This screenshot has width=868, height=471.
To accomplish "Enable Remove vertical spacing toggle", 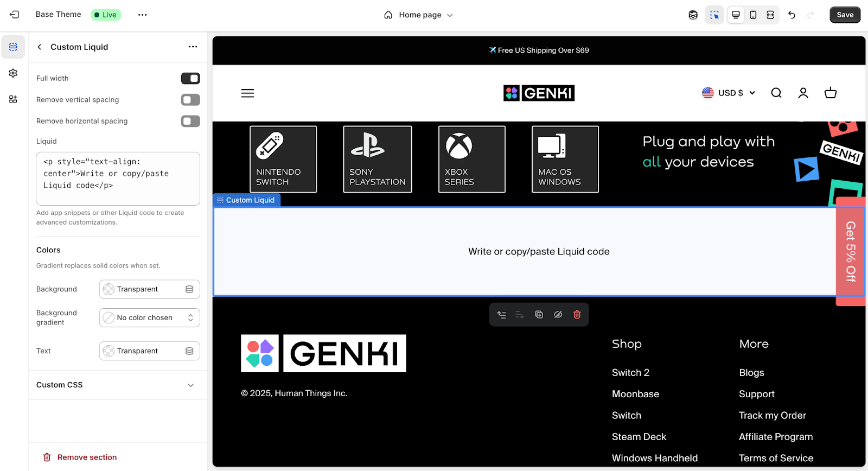I will pos(190,100).
